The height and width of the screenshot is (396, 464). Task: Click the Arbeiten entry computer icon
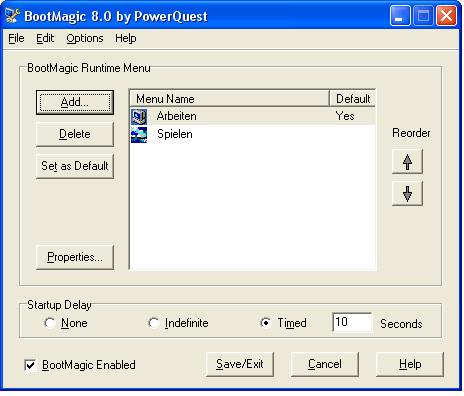tap(139, 117)
